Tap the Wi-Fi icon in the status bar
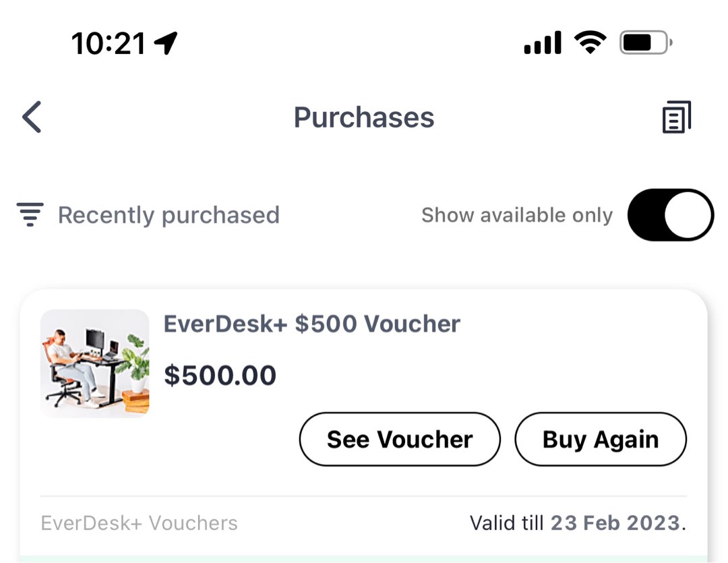The width and height of the screenshot is (728, 563). 589,42
